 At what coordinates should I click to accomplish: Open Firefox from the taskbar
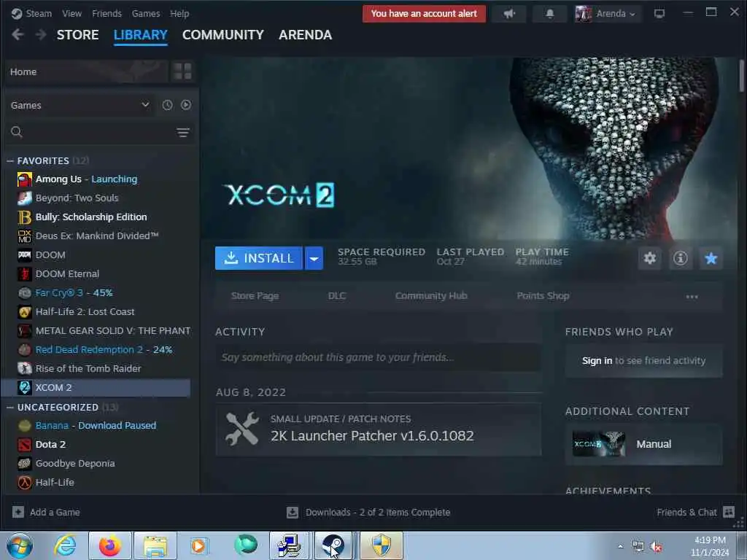coord(110,545)
